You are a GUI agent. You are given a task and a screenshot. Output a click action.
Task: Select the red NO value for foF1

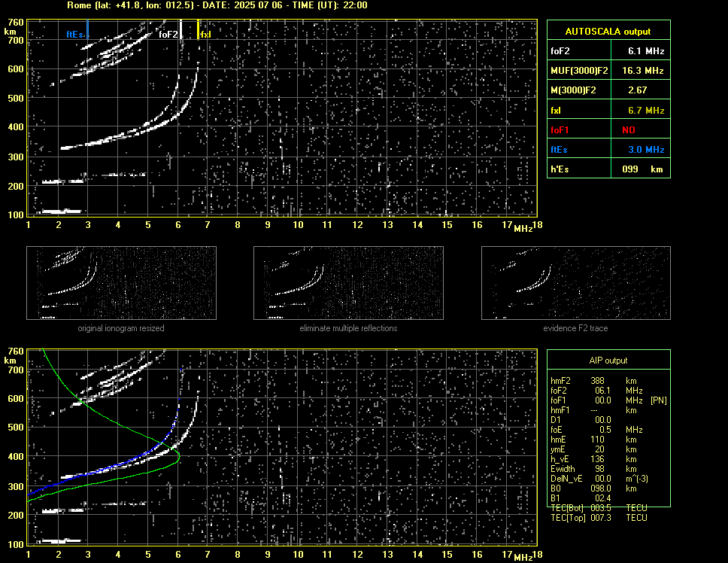tap(629, 130)
